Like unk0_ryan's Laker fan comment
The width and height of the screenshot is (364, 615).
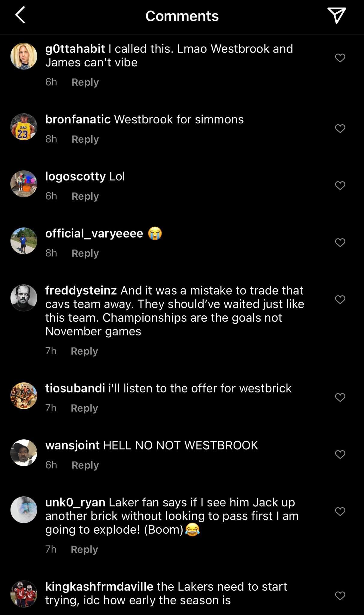340,511
